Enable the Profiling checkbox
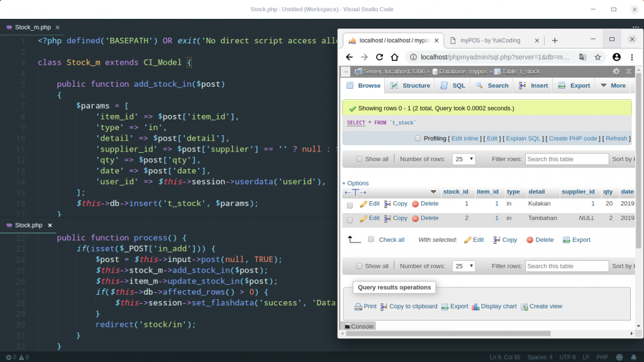 418,138
